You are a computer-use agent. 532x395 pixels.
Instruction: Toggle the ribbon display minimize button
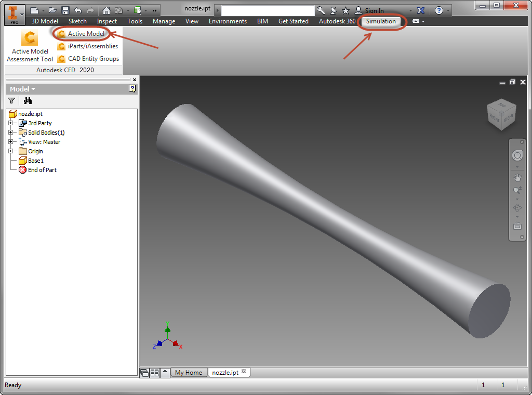(x=416, y=21)
